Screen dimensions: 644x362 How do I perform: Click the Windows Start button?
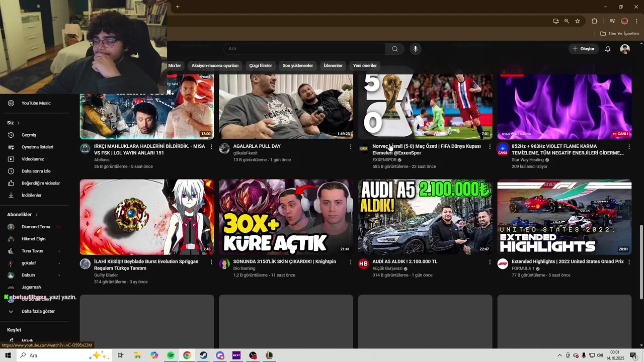pos(8,355)
